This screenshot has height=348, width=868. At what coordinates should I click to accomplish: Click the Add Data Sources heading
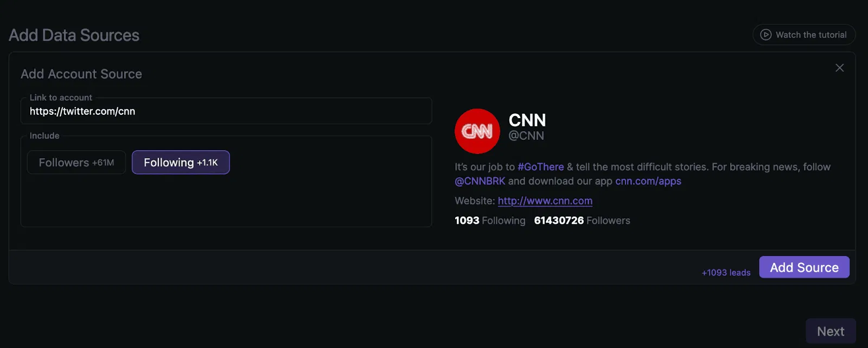point(74,35)
